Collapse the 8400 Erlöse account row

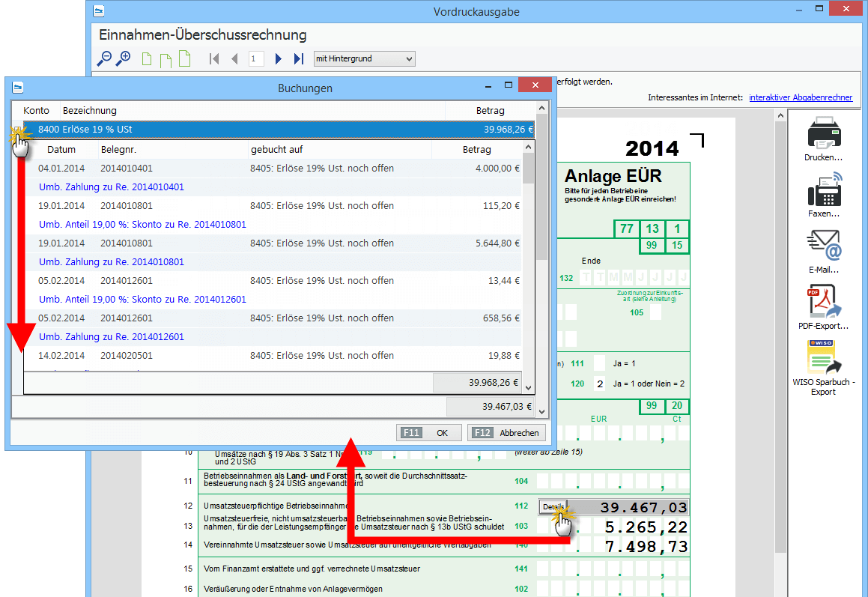click(x=16, y=130)
